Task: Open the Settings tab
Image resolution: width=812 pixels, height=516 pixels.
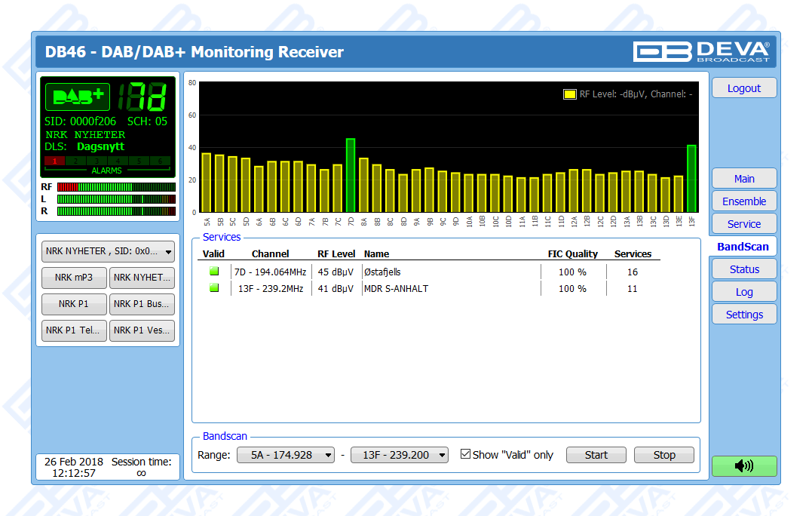Action: [743, 315]
